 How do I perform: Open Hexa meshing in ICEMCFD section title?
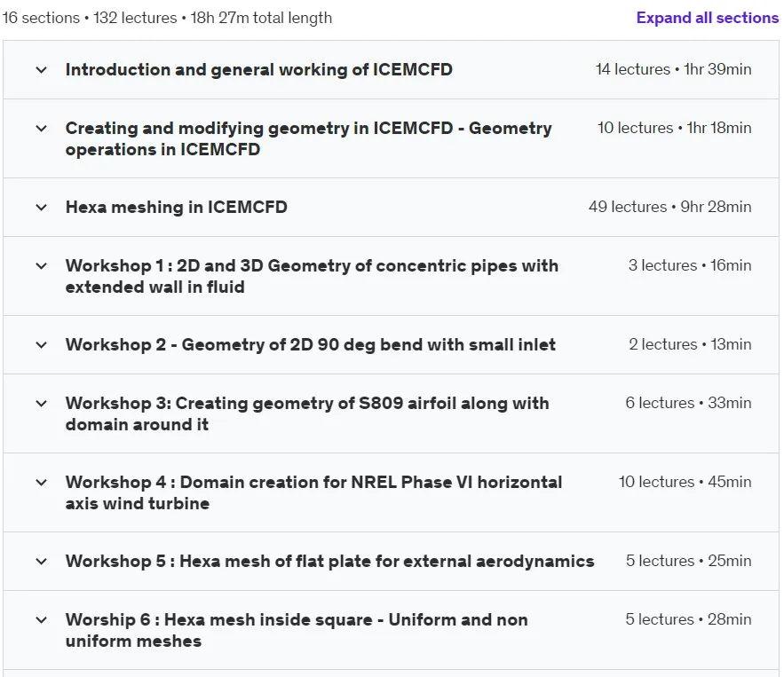(177, 207)
